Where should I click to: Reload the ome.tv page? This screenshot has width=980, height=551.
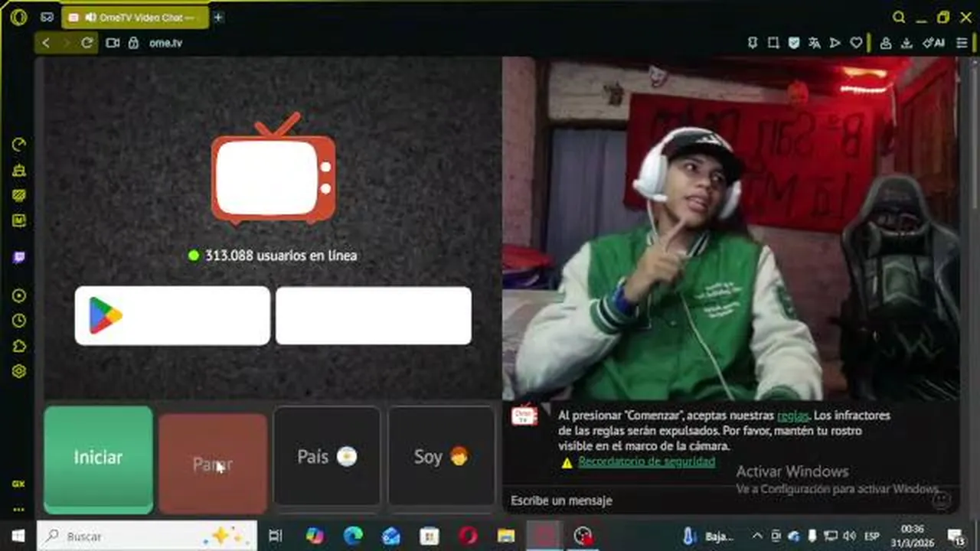pyautogui.click(x=87, y=43)
